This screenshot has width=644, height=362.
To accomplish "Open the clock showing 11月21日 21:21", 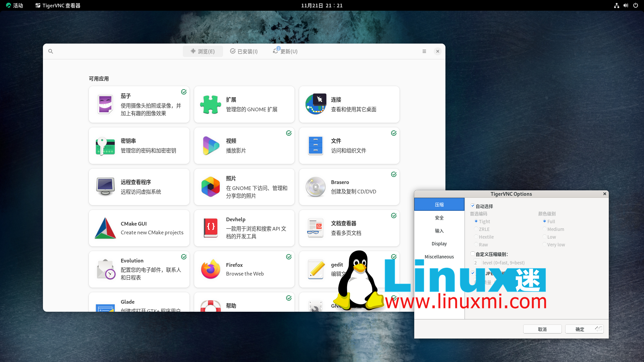I will click(322, 5).
